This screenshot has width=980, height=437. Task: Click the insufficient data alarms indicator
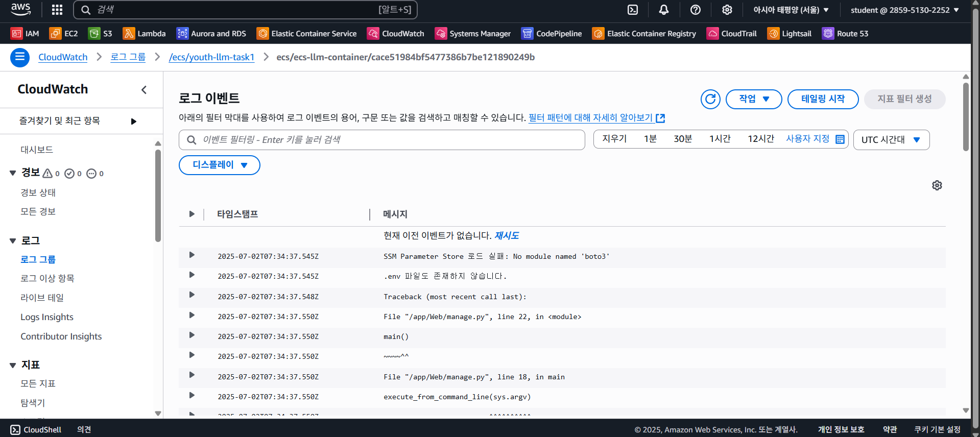[x=95, y=174]
